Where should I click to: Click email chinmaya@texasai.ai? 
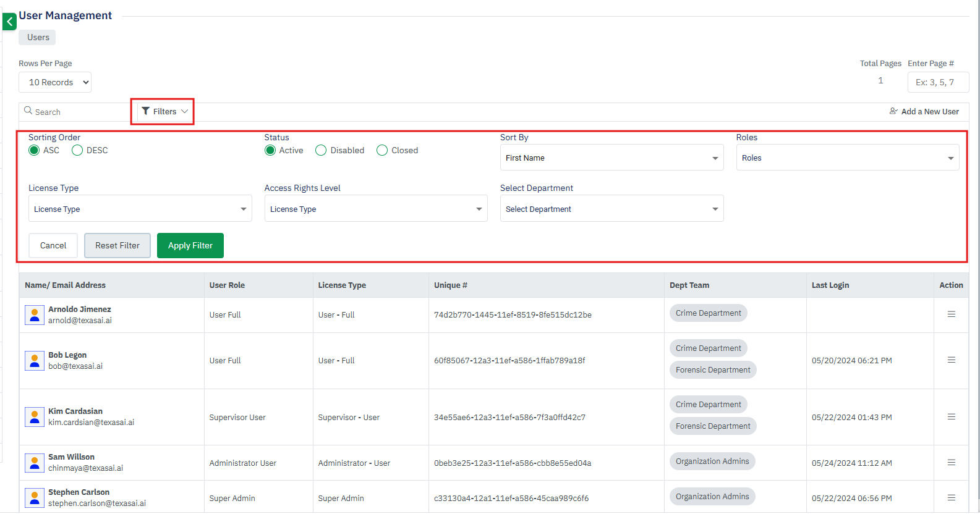[85, 468]
